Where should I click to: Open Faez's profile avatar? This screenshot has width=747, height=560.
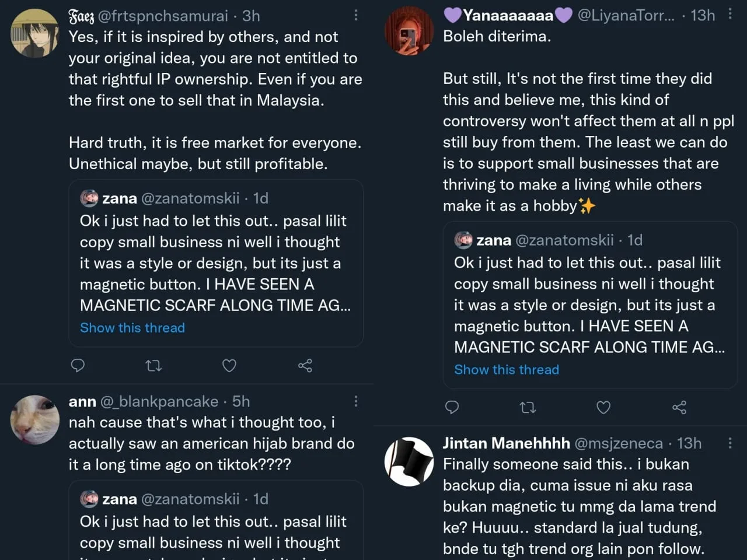pyautogui.click(x=35, y=33)
